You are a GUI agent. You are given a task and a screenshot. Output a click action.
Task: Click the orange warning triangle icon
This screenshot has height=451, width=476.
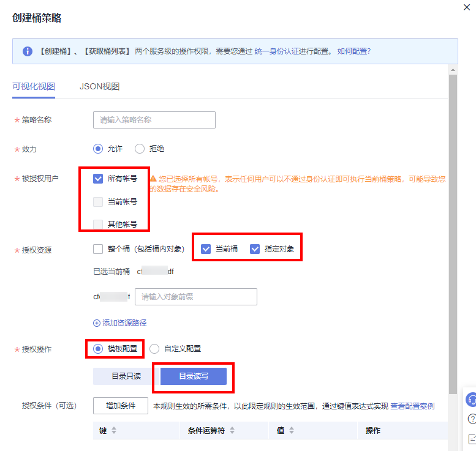click(153, 179)
